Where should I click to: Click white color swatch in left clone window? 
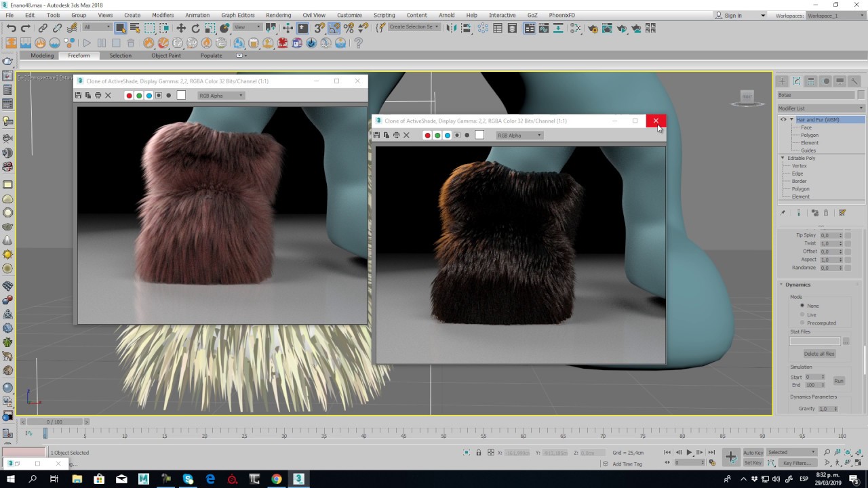coord(181,96)
